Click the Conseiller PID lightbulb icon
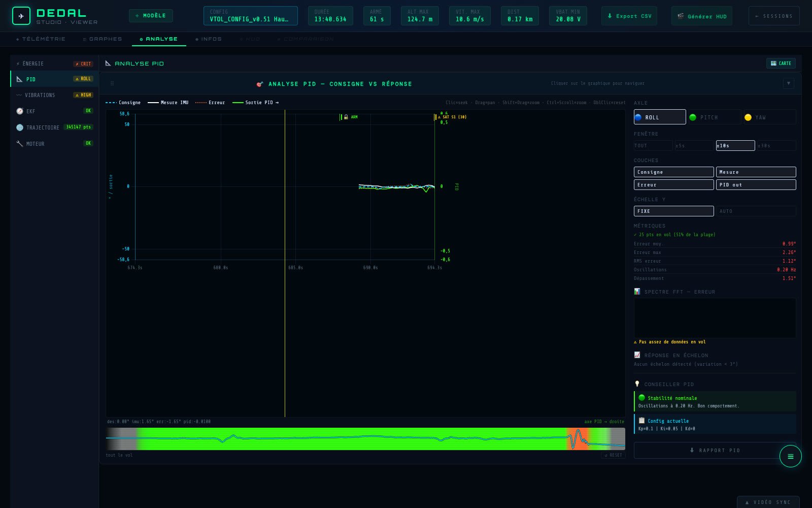This screenshot has width=812, height=508. click(x=637, y=384)
